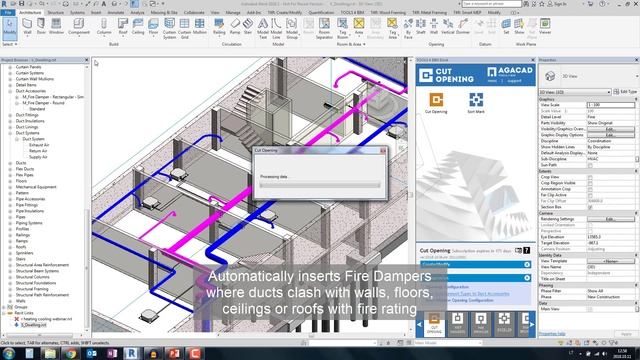Launch the Cut Opening command icon
The height and width of the screenshot is (360, 640).
[x=436, y=103]
